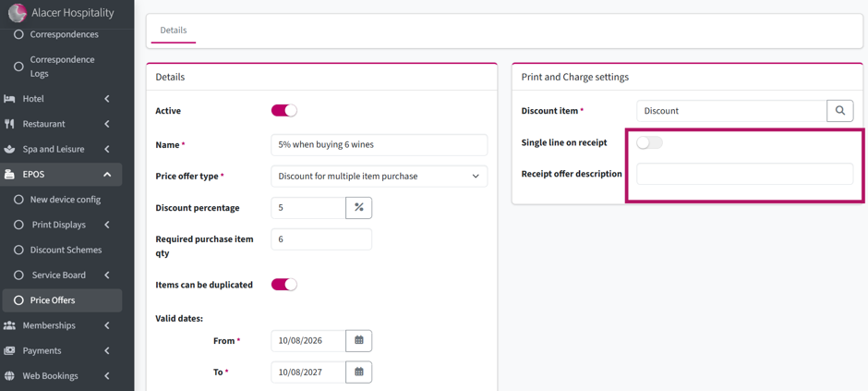Open the calendar picker for From date

tap(358, 340)
